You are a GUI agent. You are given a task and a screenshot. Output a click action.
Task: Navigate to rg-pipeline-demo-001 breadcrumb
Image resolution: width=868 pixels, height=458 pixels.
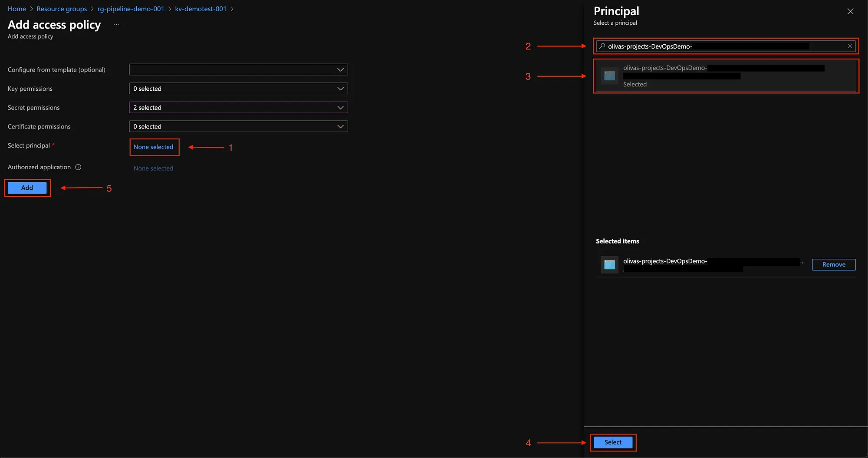[x=131, y=9]
